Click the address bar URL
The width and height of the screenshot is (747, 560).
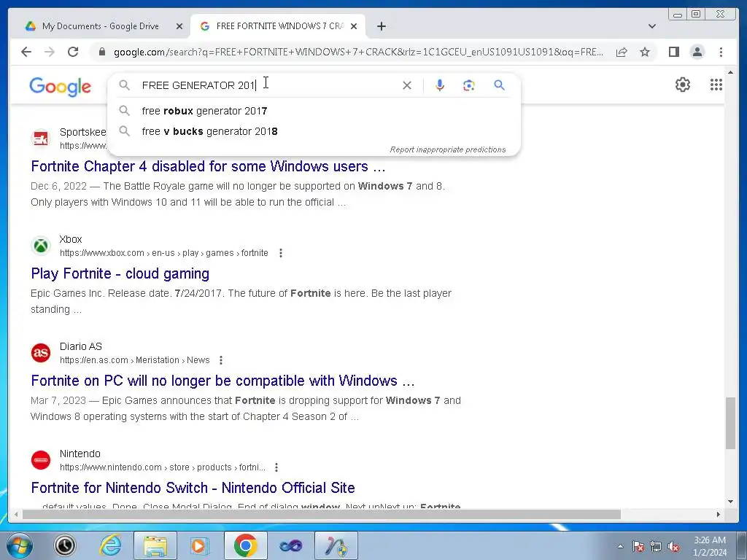pyautogui.click(x=358, y=52)
